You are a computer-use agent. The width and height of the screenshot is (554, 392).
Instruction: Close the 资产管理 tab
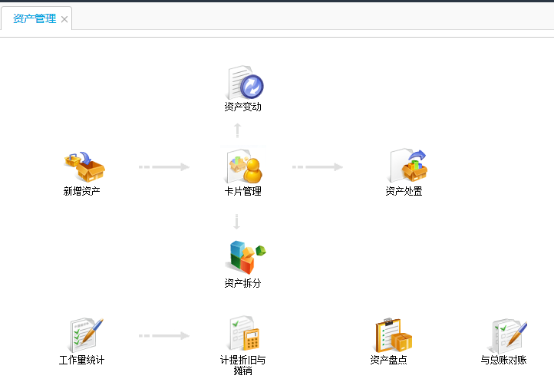tap(64, 19)
